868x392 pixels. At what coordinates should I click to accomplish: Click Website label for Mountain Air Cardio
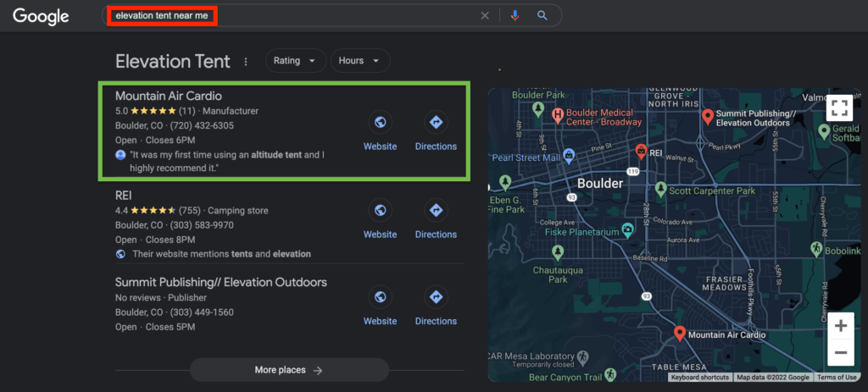click(x=381, y=146)
